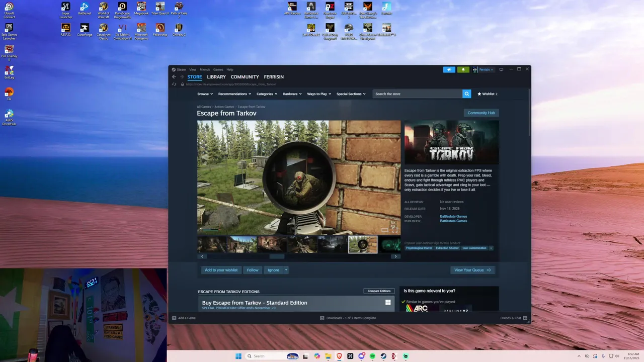Switch to the COMMUNITY tab
The height and width of the screenshot is (362, 644).
245,77
